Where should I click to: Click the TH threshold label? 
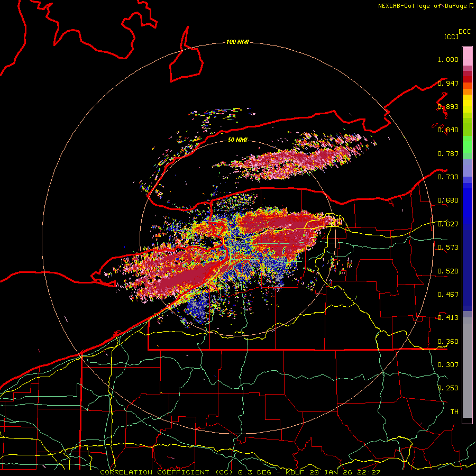[x=454, y=412]
